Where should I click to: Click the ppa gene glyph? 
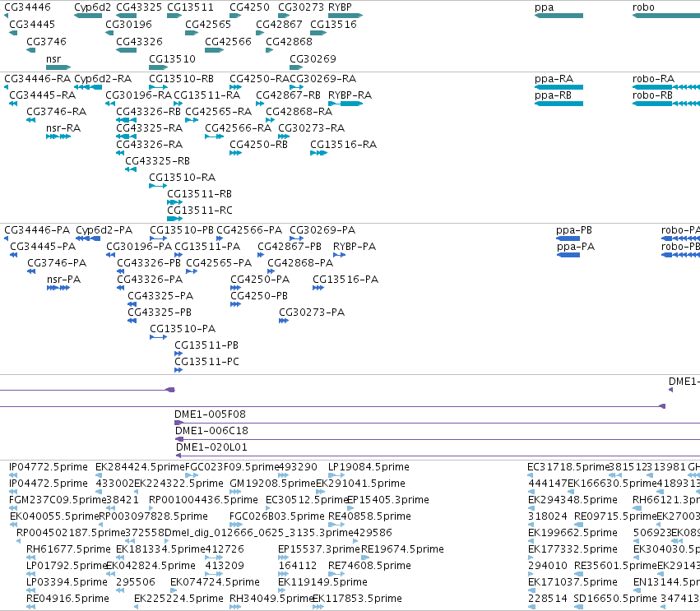point(559,16)
